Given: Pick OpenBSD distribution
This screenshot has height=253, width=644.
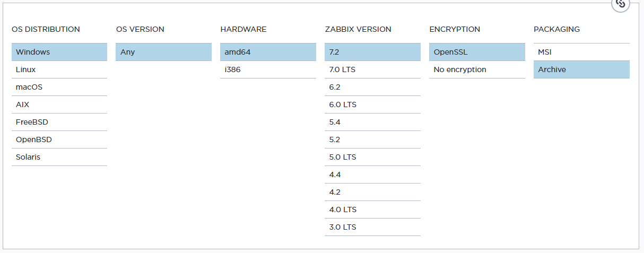Looking at the screenshot, I should [x=59, y=139].
